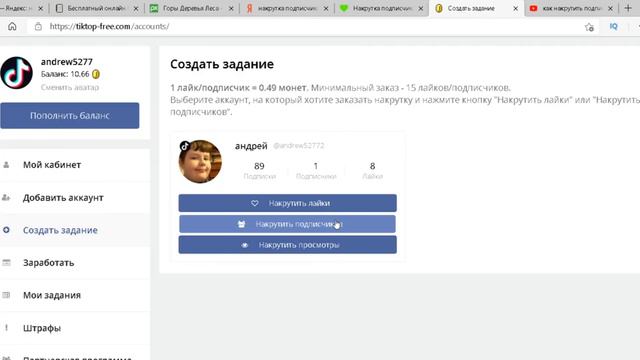This screenshot has width=640, height=360.
Task: Switch to накрутка подписчиков Yandex tab
Action: click(x=286, y=8)
